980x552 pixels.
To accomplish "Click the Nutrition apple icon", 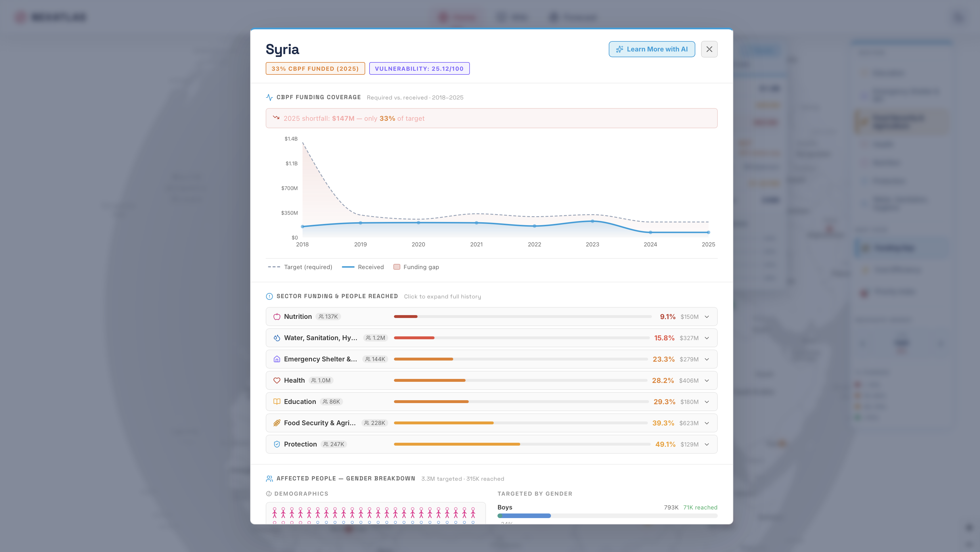I will 277,317.
